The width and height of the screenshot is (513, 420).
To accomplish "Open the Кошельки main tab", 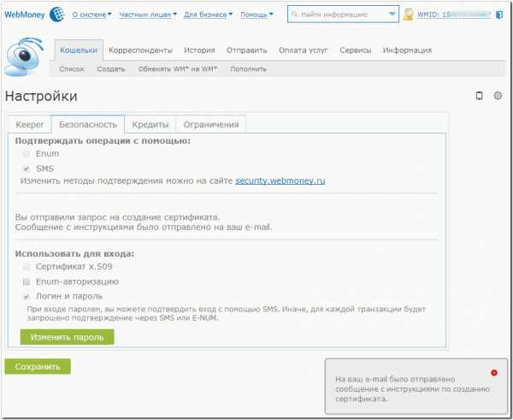I will [79, 50].
